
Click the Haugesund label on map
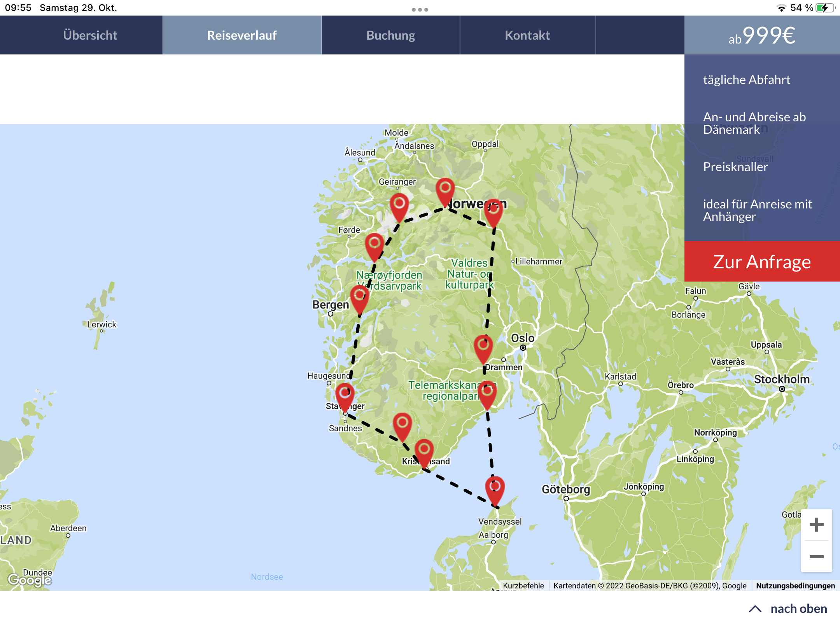(329, 376)
